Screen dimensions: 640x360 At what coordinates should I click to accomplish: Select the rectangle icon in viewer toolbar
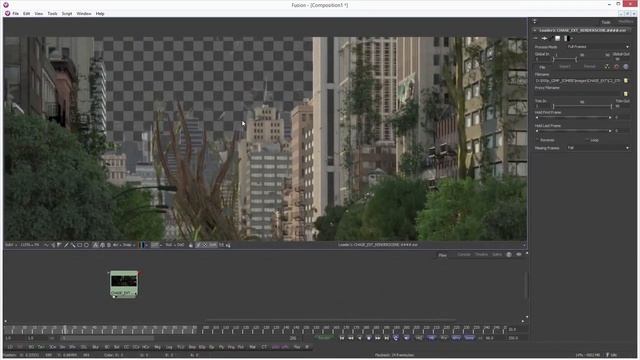click(x=79, y=245)
